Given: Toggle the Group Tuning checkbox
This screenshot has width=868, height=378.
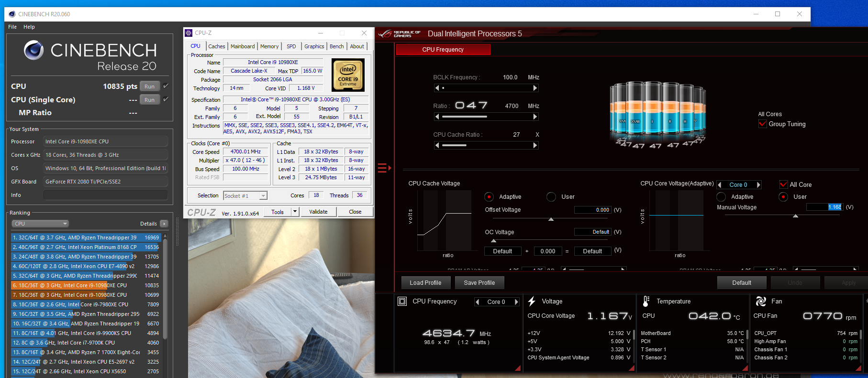Looking at the screenshot, I should 763,124.
